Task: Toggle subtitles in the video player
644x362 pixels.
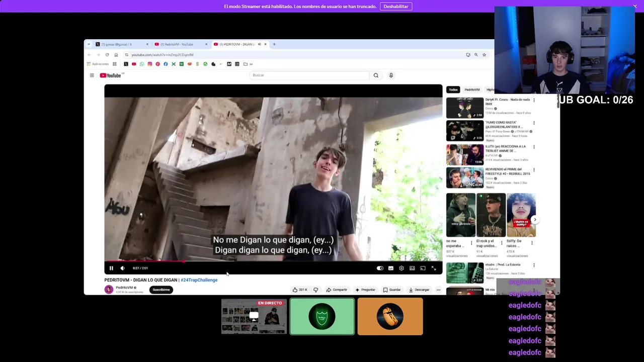Action: (390, 268)
